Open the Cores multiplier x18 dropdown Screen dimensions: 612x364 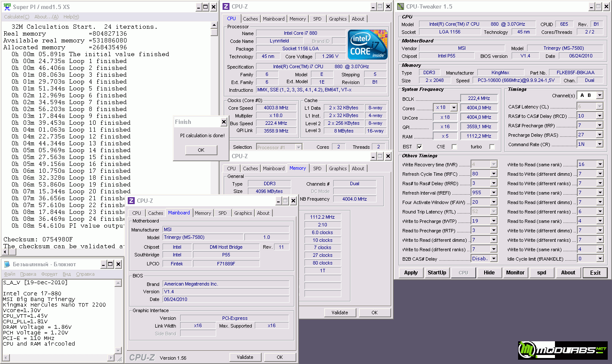coord(454,108)
